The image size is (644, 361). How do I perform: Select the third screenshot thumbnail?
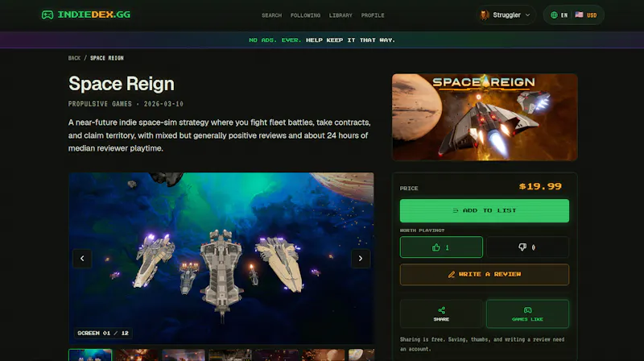tap(184, 355)
